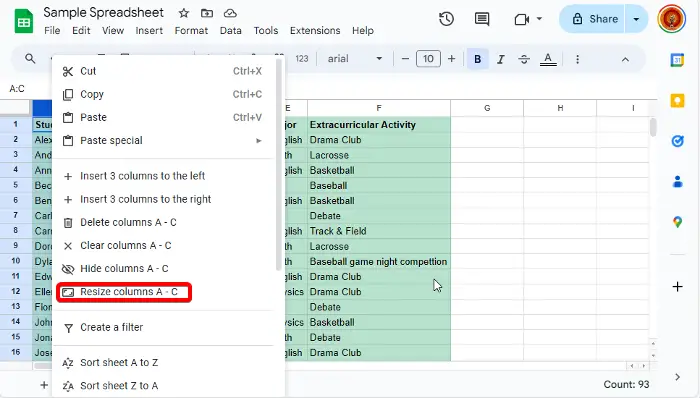Expand the Paste special submenu
The height and width of the screenshot is (398, 700).
164,141
